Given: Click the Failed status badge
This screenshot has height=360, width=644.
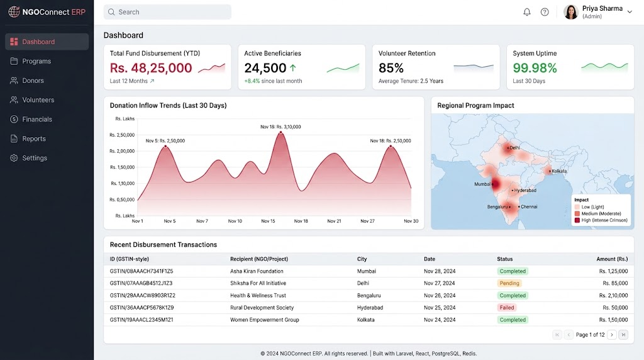Looking at the screenshot, I should point(507,307).
